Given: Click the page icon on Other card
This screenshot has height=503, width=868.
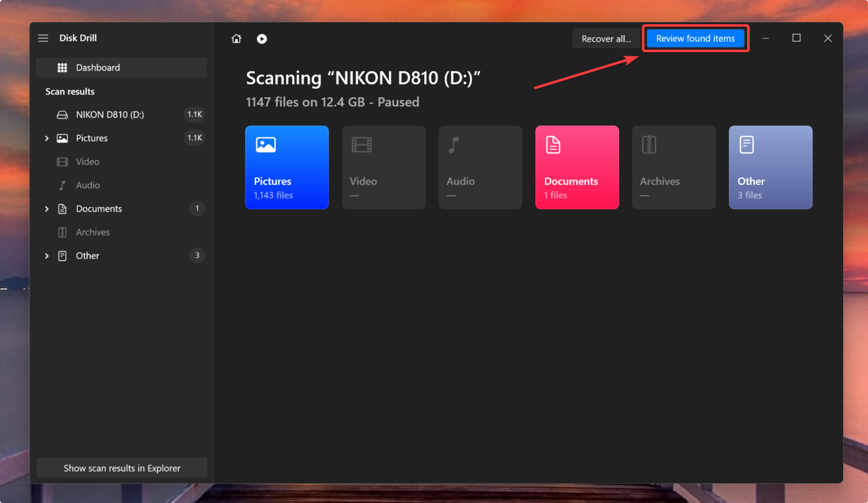Looking at the screenshot, I should coord(746,145).
